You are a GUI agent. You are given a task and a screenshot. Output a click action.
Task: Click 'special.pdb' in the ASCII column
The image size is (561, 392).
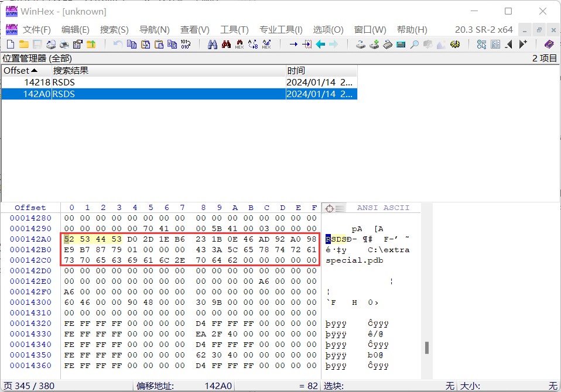coord(354,260)
